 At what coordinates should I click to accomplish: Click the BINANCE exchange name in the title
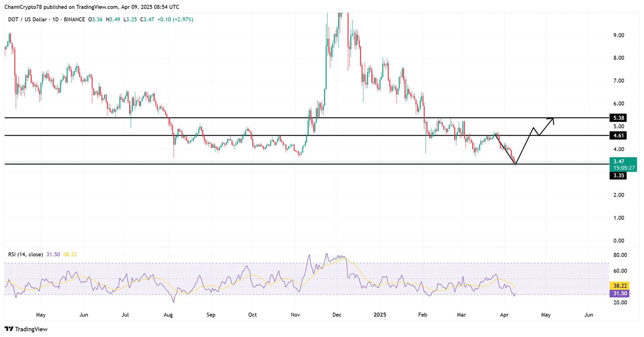tap(74, 19)
